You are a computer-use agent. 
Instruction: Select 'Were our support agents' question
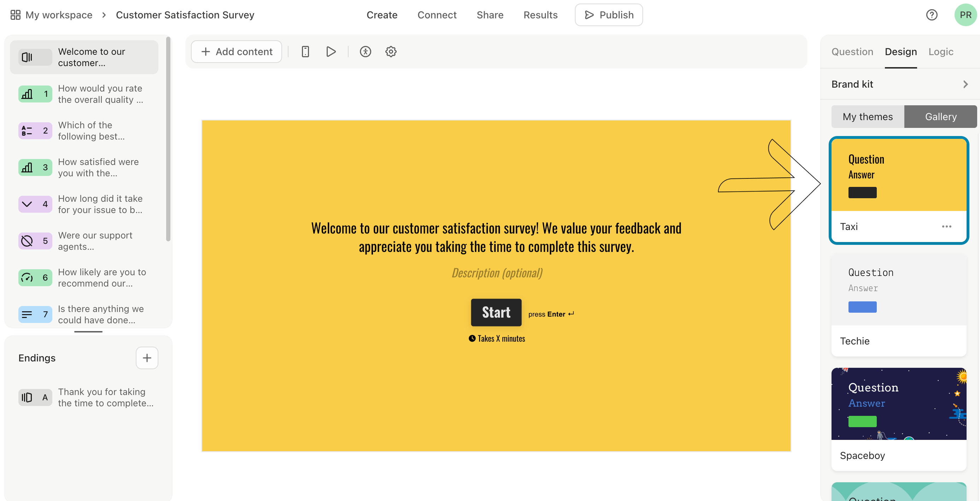[84, 241]
